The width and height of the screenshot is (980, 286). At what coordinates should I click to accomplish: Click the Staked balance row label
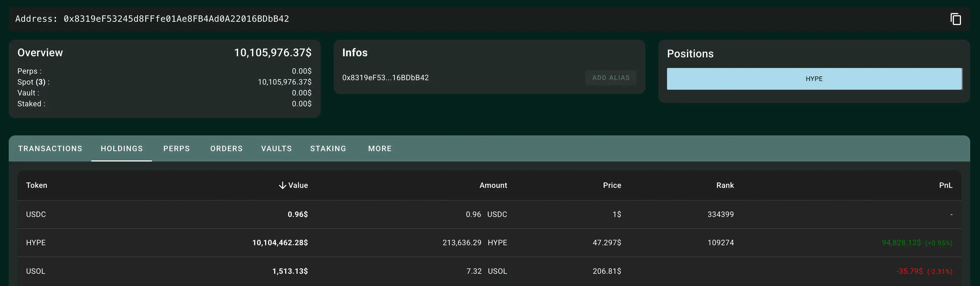(31, 104)
